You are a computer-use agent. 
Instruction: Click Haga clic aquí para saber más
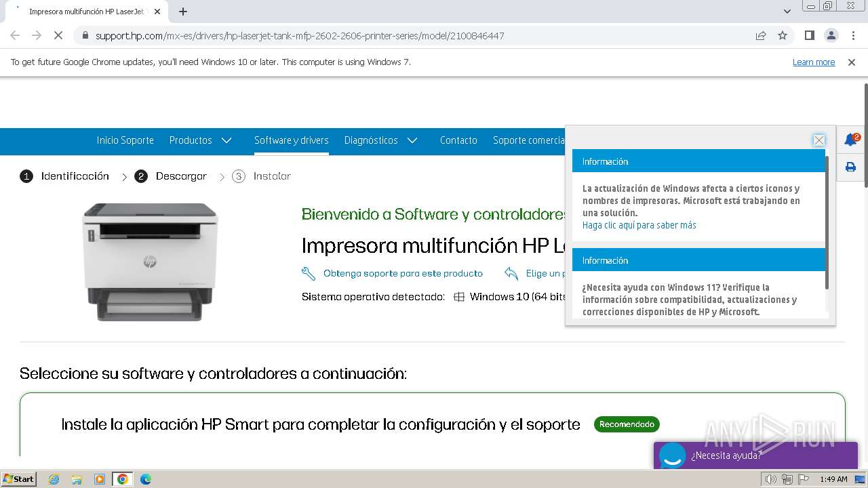pyautogui.click(x=639, y=225)
